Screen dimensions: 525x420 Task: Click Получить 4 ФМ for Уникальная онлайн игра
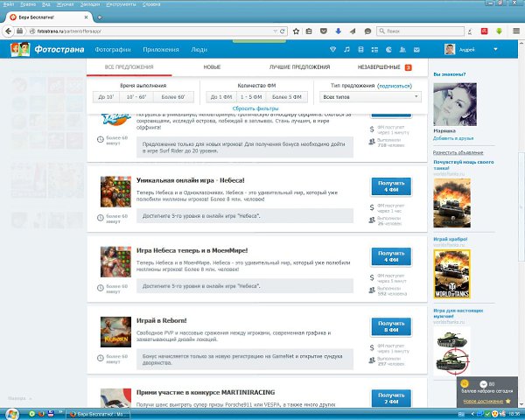click(x=391, y=186)
